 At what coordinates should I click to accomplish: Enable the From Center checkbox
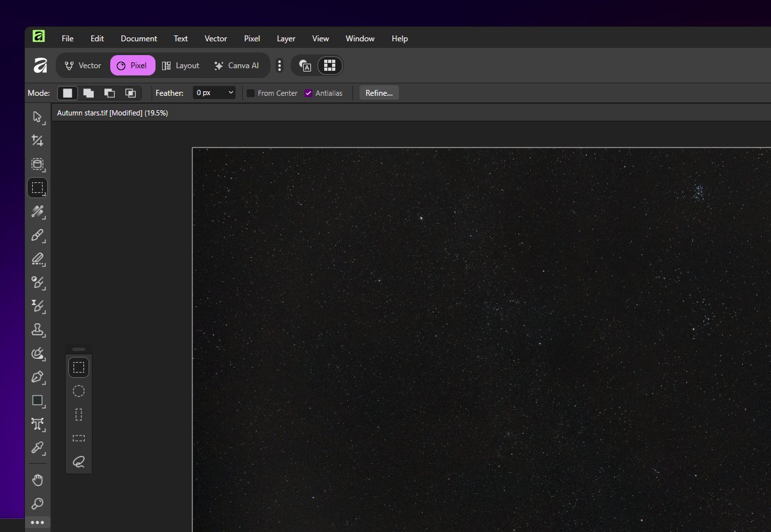tap(250, 92)
